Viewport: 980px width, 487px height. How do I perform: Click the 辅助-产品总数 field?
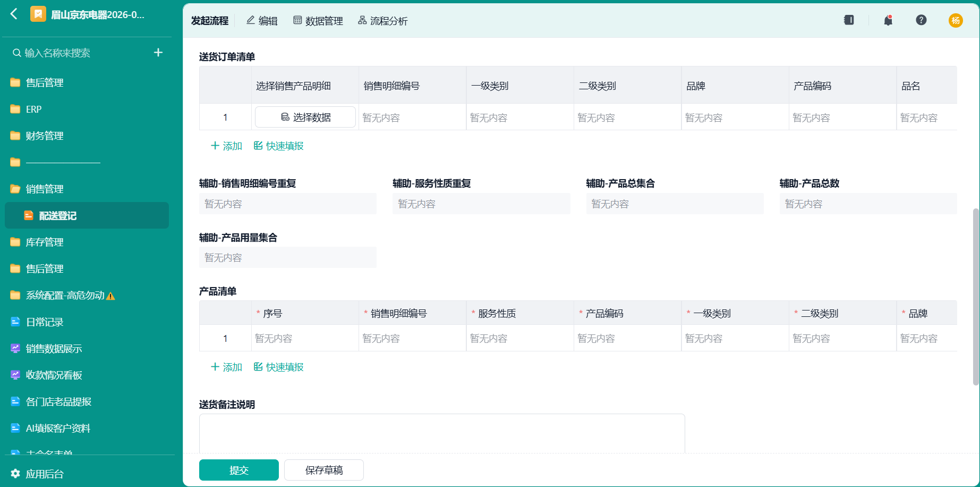pyautogui.click(x=868, y=204)
